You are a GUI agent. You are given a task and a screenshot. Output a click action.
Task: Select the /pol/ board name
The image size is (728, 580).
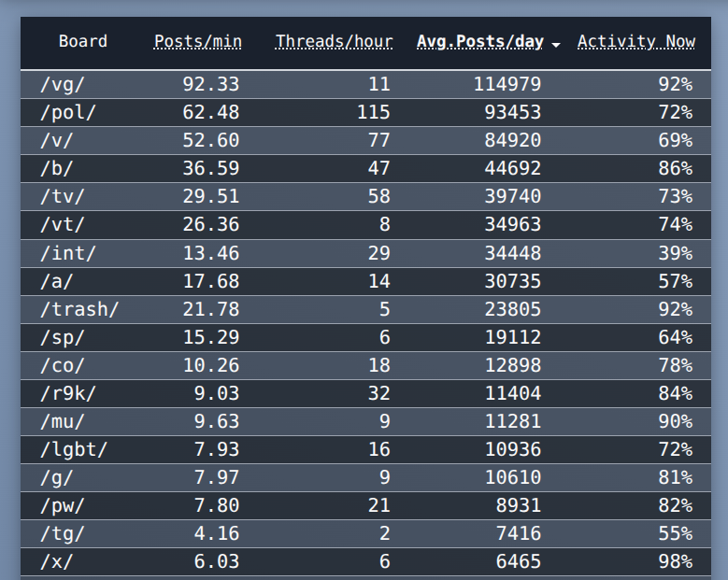68,113
